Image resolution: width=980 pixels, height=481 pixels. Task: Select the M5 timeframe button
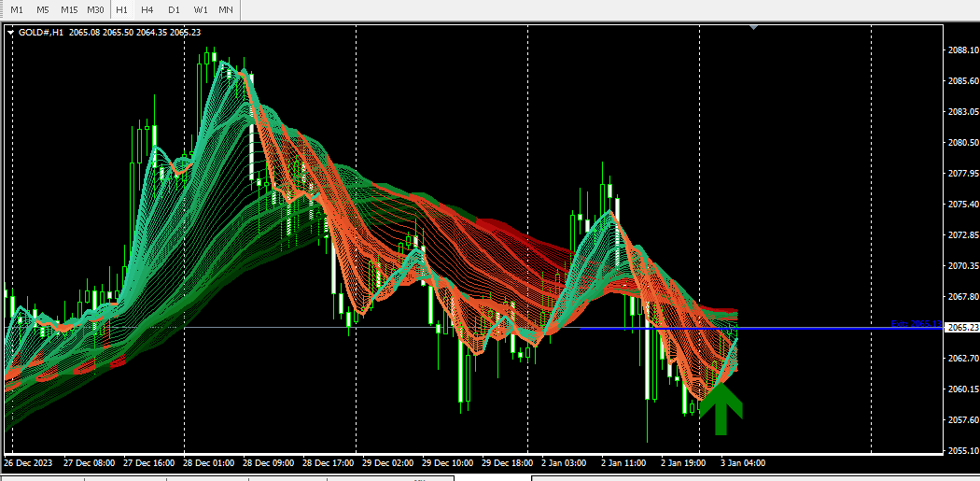[43, 9]
